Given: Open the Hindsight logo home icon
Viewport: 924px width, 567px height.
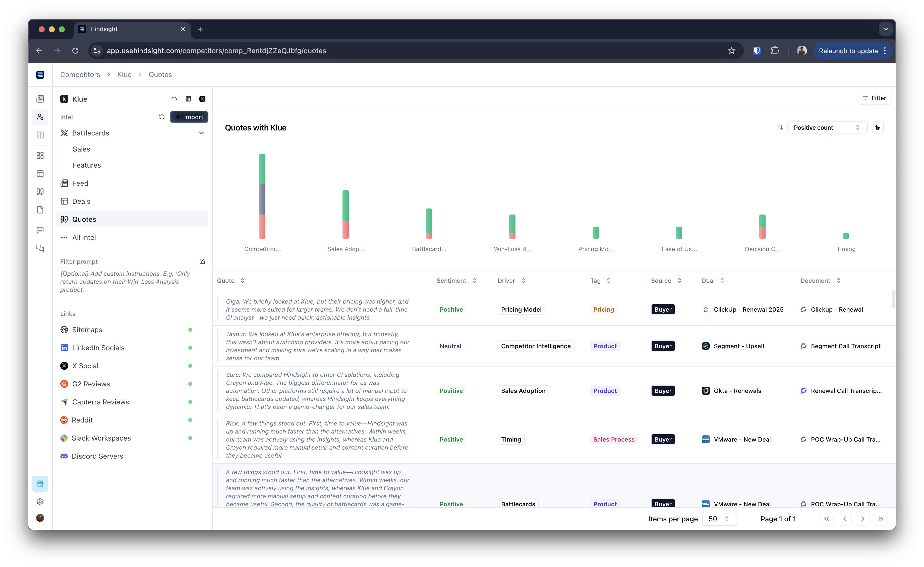Looking at the screenshot, I should click(x=40, y=75).
